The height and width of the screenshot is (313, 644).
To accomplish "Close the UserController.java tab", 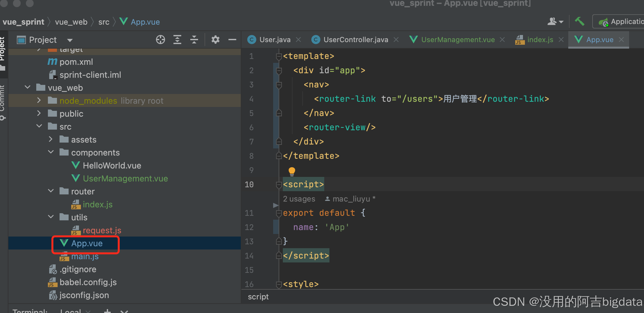I will [x=396, y=40].
